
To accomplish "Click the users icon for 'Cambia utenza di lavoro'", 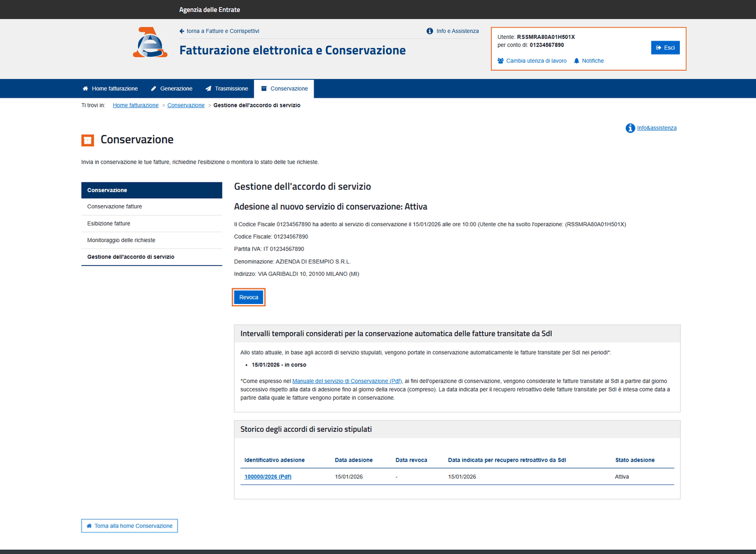I will [x=501, y=61].
